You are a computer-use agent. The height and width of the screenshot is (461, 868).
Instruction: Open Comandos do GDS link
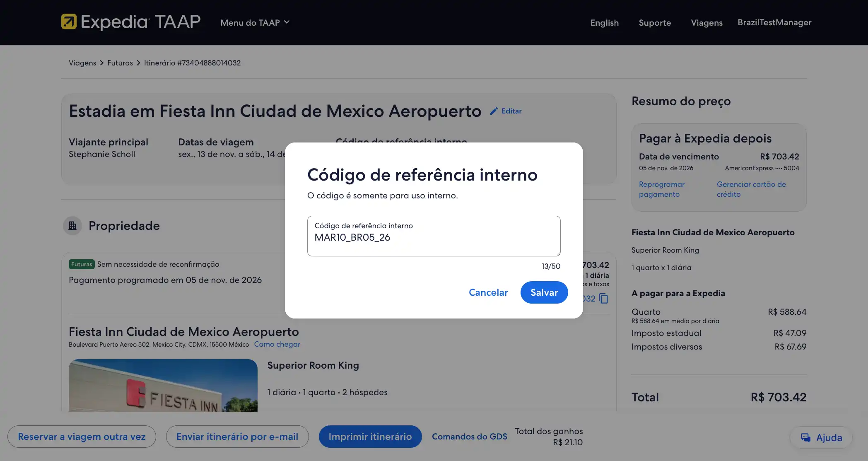(470, 437)
